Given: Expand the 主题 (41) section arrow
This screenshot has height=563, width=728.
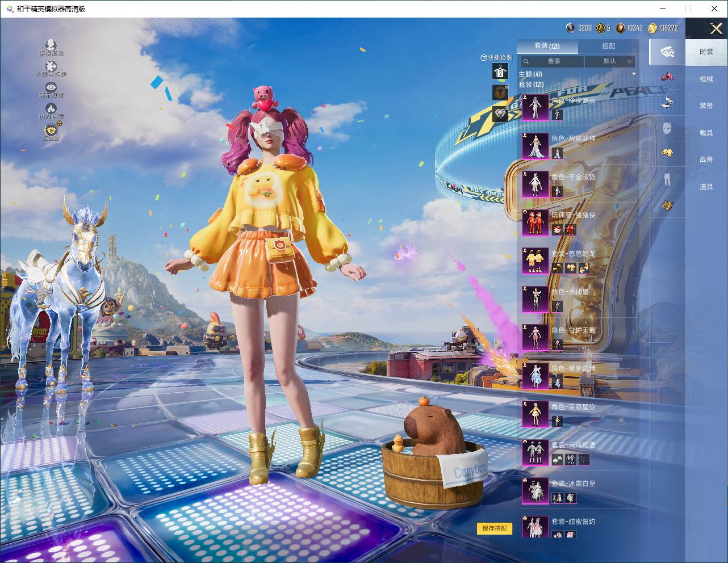Looking at the screenshot, I should [x=634, y=74].
